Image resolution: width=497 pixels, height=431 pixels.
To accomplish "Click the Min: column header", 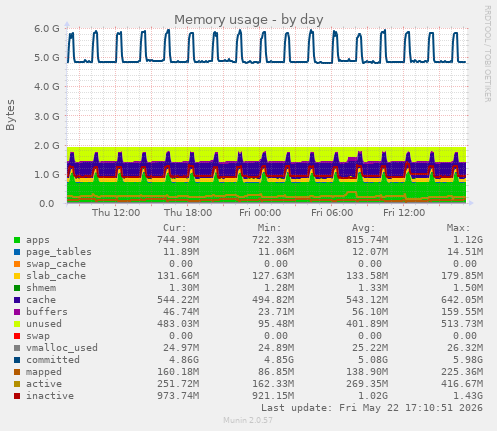I will point(269,228).
